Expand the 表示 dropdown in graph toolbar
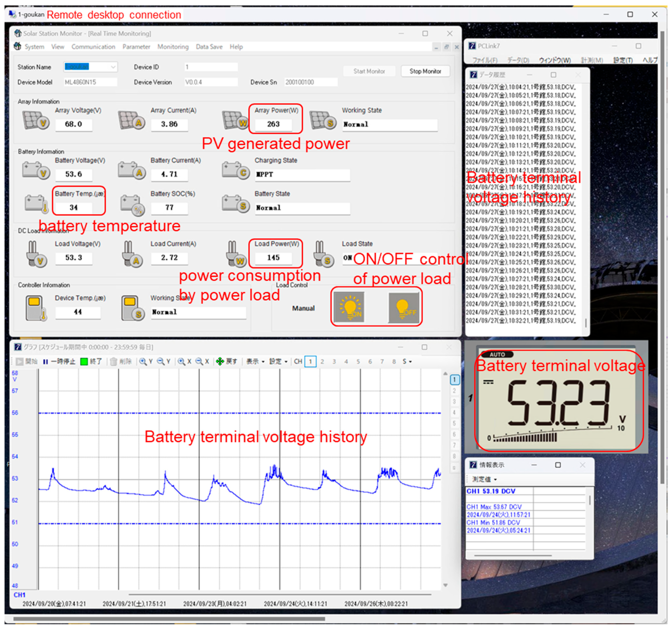Viewport: 672px width, 628px height. pyautogui.click(x=255, y=361)
